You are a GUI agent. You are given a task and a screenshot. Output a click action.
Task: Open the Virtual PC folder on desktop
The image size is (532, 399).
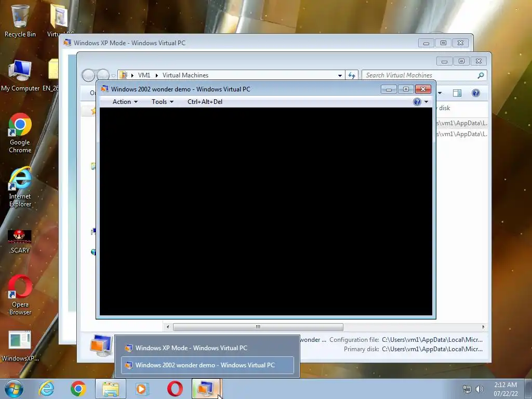[60, 20]
